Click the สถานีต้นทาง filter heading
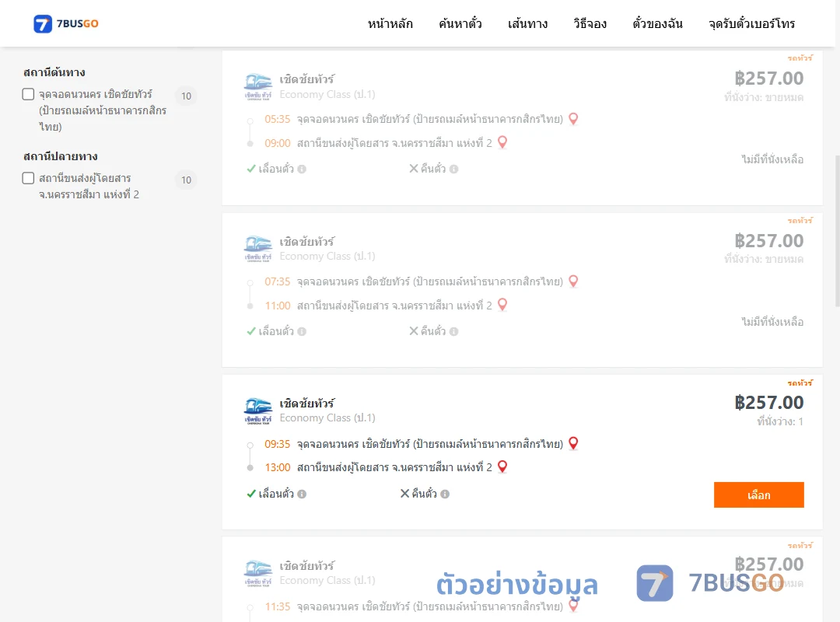The image size is (840, 622). pos(54,72)
